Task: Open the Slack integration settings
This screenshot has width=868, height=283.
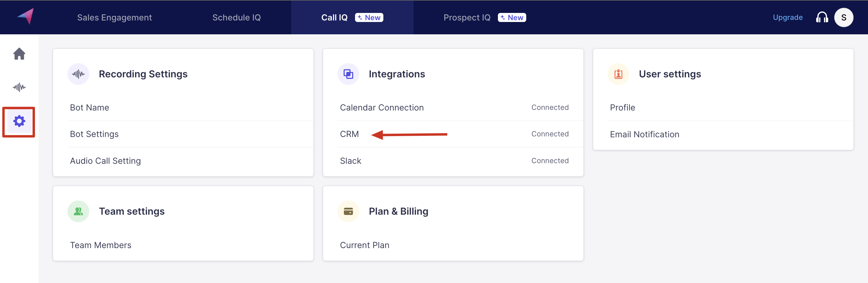Action: click(x=351, y=161)
